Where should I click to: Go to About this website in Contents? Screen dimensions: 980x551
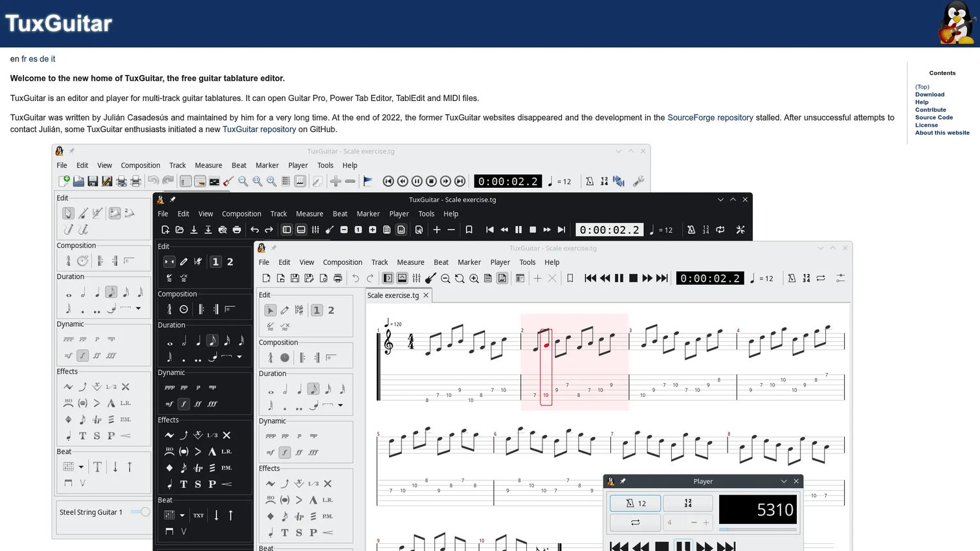942,133
